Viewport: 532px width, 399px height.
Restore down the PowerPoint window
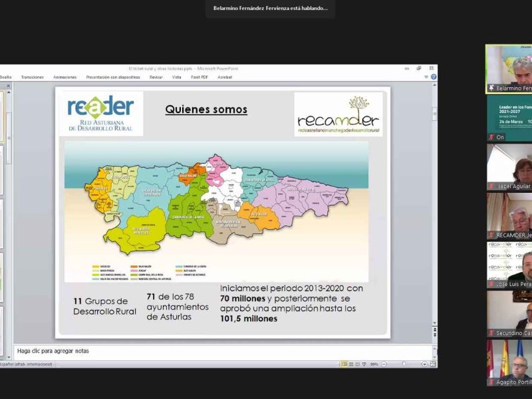419,68
